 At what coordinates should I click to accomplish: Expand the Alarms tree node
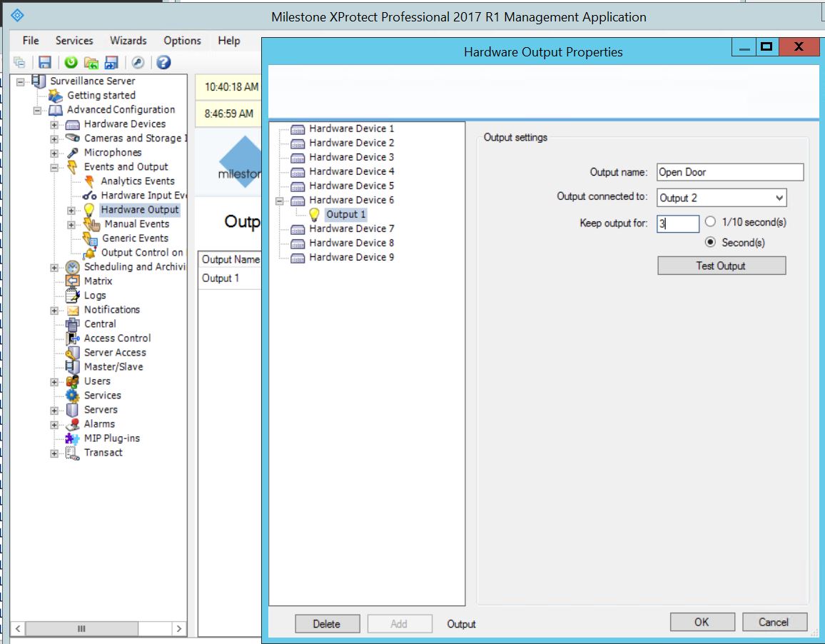(54, 424)
